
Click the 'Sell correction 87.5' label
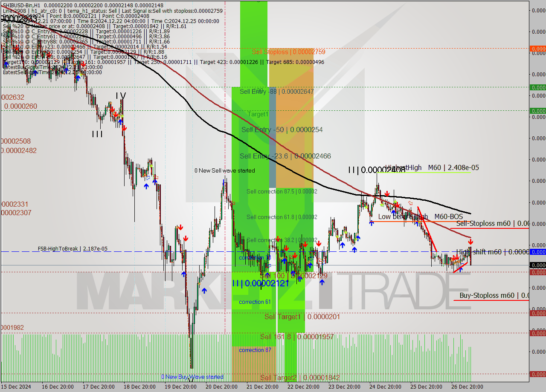coord(282,192)
